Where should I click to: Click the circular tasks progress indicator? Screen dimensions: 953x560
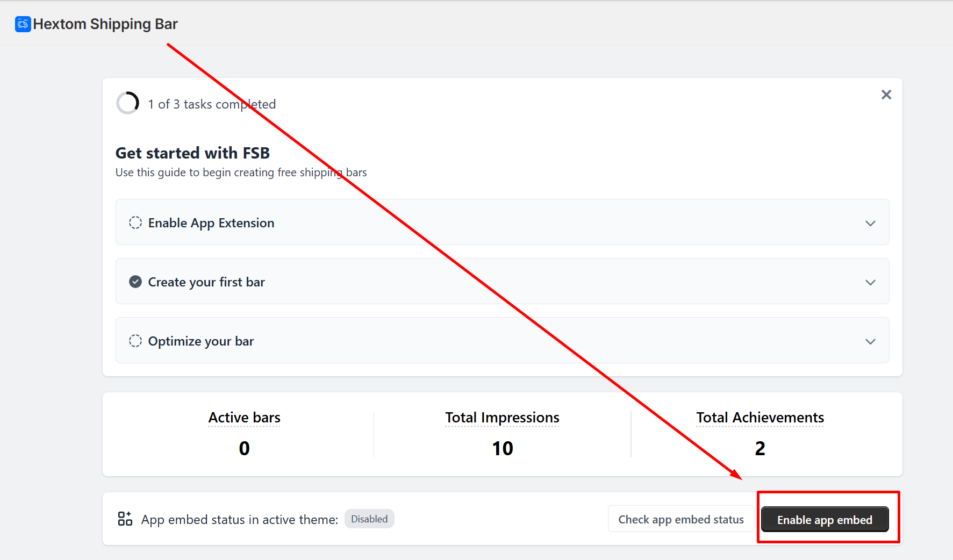click(x=128, y=103)
